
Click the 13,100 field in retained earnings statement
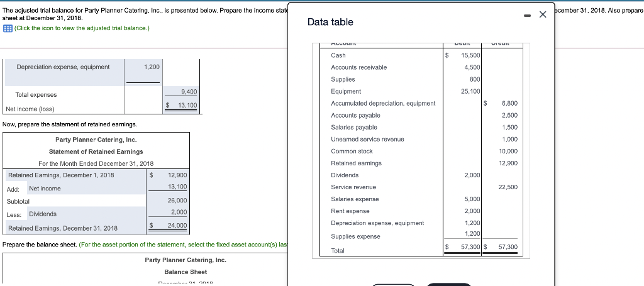pos(168,187)
